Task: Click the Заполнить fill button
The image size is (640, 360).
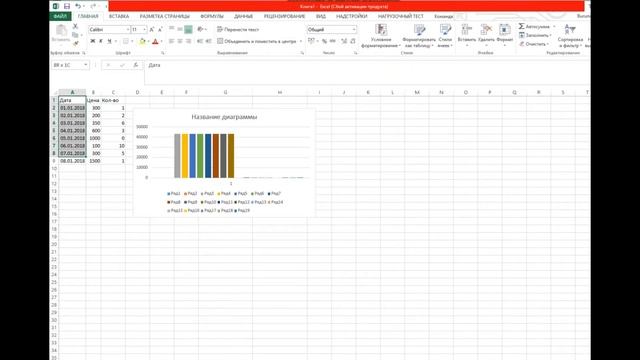Action: pos(536,35)
